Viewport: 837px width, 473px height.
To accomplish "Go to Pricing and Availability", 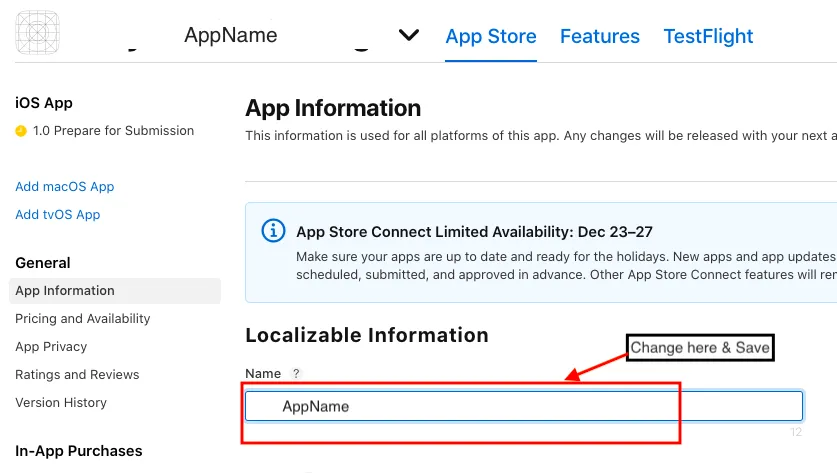I will pyautogui.click(x=83, y=319).
